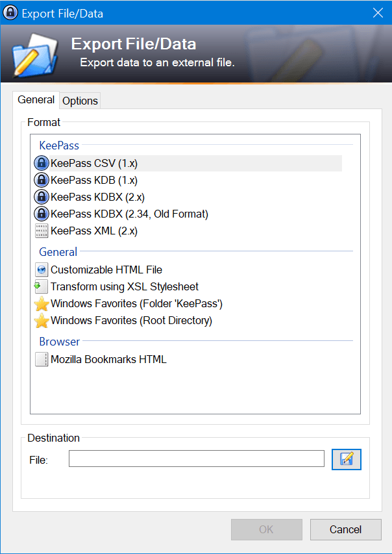
Task: Switch to the Options tab
Action: pos(80,101)
